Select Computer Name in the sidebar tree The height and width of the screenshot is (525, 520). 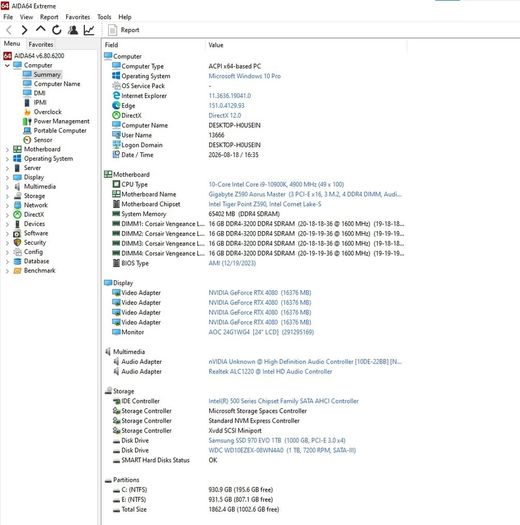click(57, 84)
